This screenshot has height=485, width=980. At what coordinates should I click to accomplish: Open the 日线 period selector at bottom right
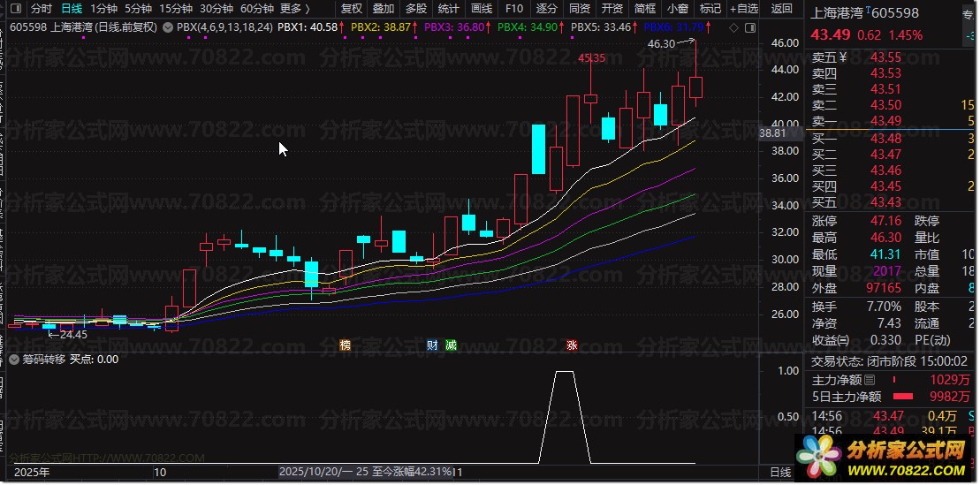781,473
